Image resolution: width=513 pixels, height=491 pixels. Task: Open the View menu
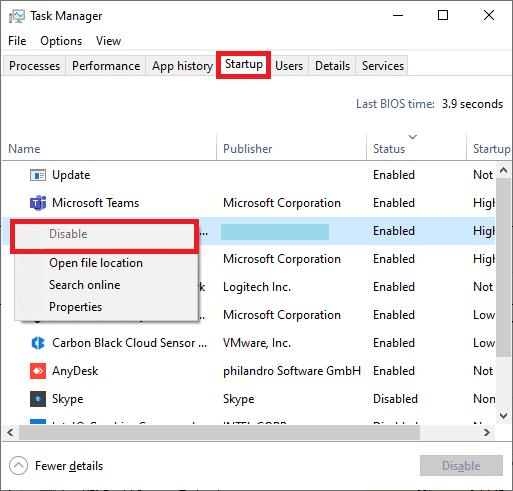tap(108, 41)
